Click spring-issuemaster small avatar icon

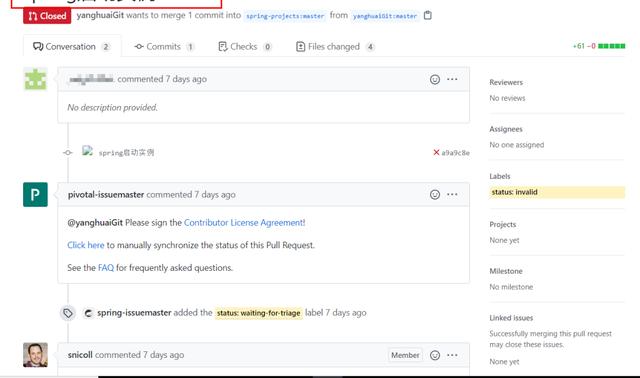click(x=88, y=313)
